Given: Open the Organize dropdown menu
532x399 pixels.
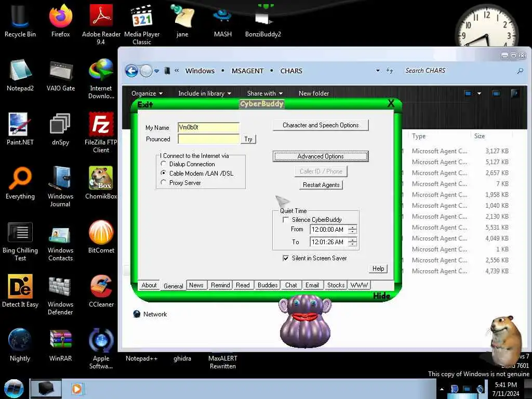Looking at the screenshot, I should [x=147, y=94].
